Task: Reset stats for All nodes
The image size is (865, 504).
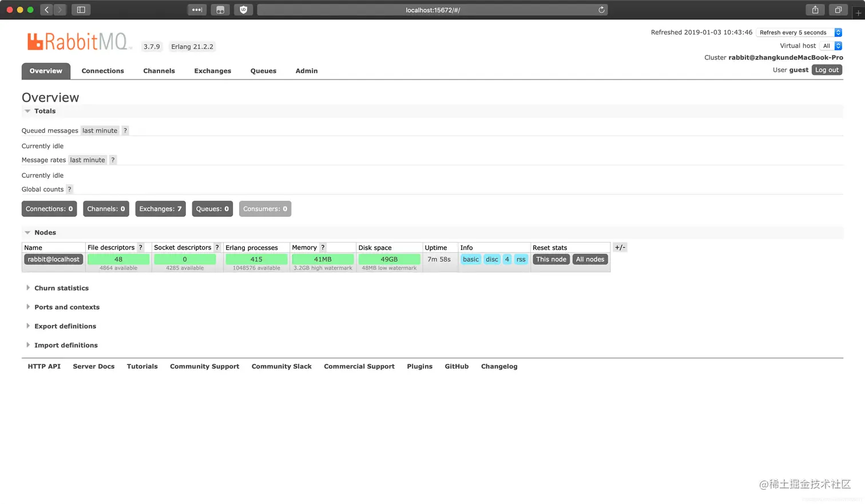Action: tap(590, 260)
